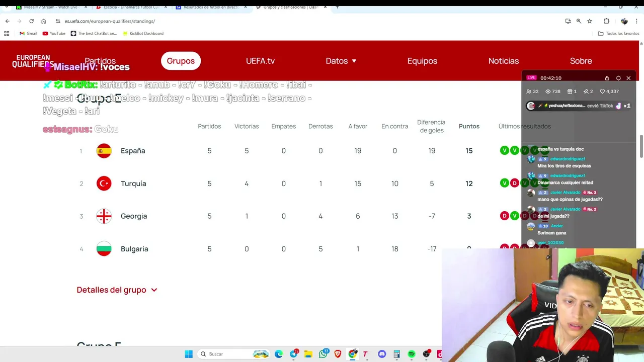Open the Bulgaria team link
The height and width of the screenshot is (362, 644).
point(134,249)
